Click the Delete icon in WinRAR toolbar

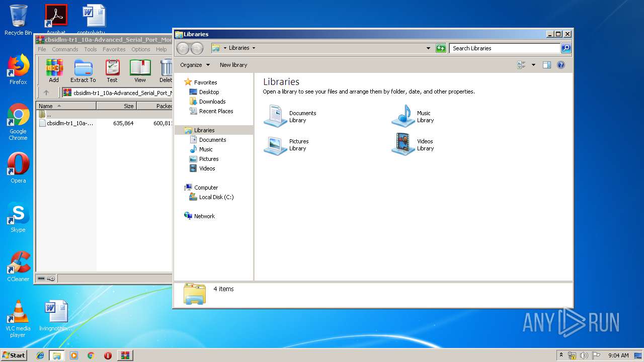click(166, 71)
